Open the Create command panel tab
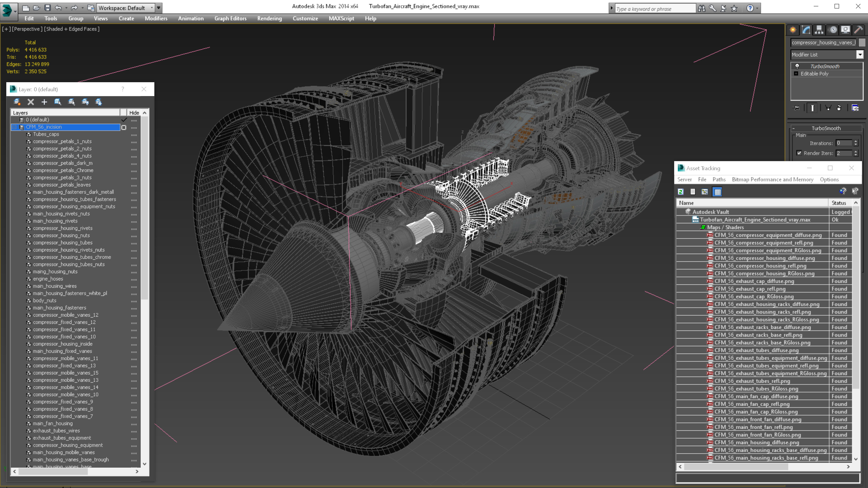868x488 pixels. pos(793,30)
